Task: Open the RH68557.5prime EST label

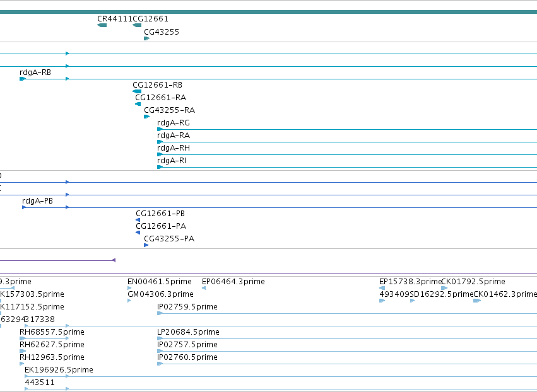Action: pyautogui.click(x=52, y=332)
